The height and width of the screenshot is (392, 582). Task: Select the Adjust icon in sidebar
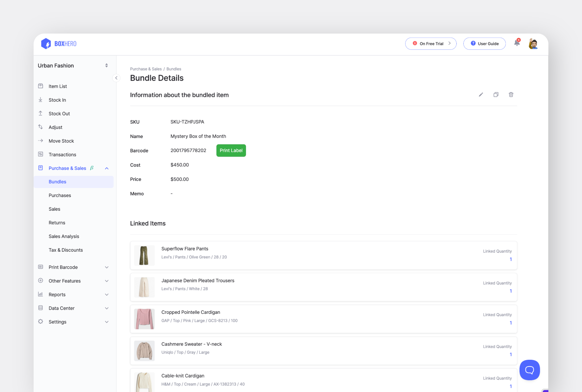(x=40, y=127)
